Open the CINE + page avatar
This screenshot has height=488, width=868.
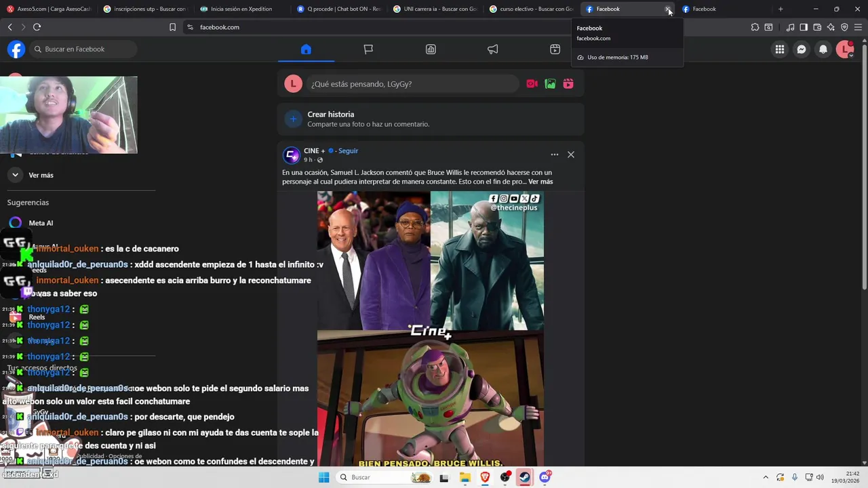[x=292, y=155]
